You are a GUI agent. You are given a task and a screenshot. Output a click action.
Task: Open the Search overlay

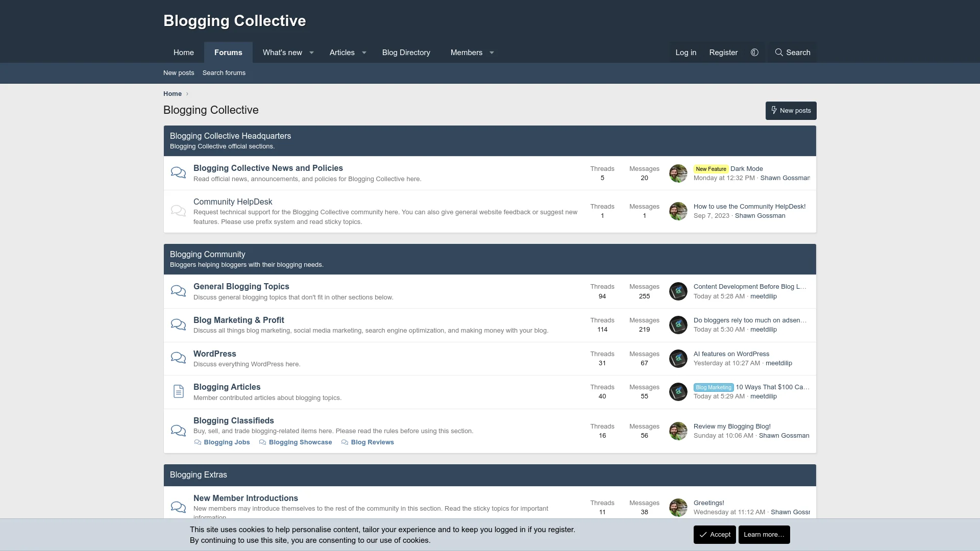click(792, 52)
